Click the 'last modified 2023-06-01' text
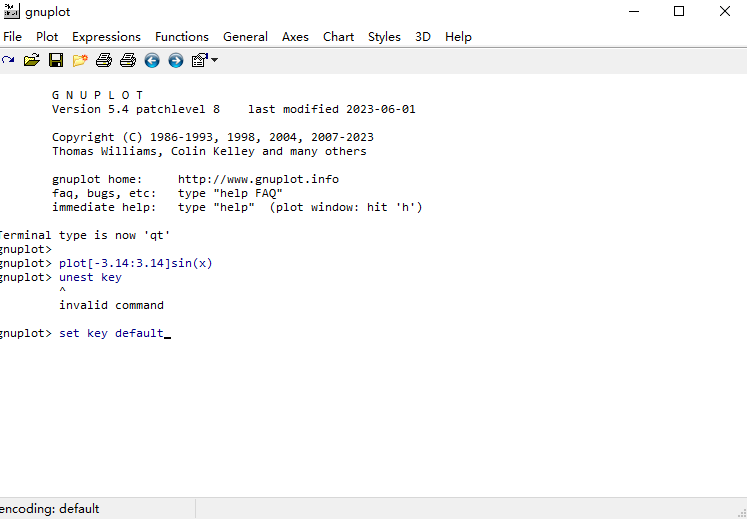The width and height of the screenshot is (747, 519). pyautogui.click(x=332, y=109)
